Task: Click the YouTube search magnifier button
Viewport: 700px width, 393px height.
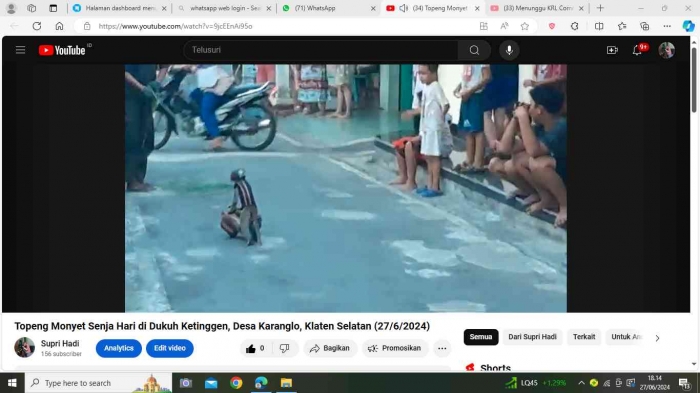Action: point(474,50)
